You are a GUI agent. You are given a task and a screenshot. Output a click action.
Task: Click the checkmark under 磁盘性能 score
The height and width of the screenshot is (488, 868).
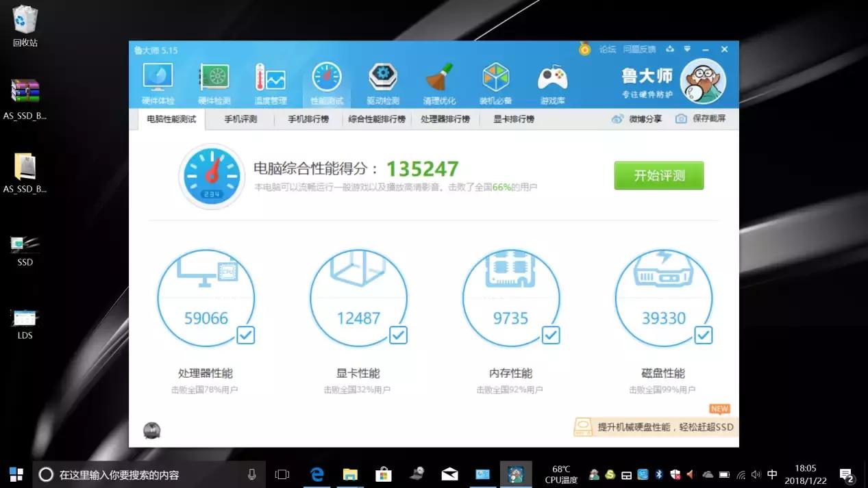pyautogui.click(x=702, y=335)
